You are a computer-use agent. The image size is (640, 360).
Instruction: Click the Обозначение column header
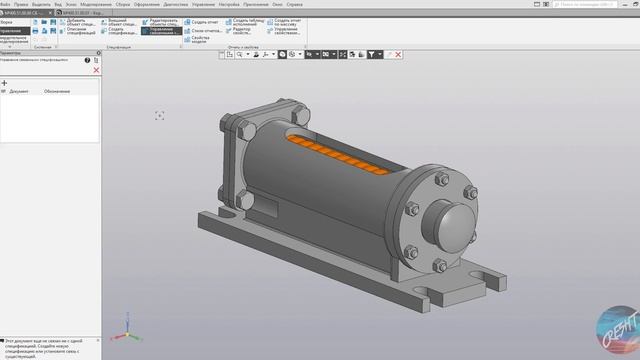(x=57, y=91)
